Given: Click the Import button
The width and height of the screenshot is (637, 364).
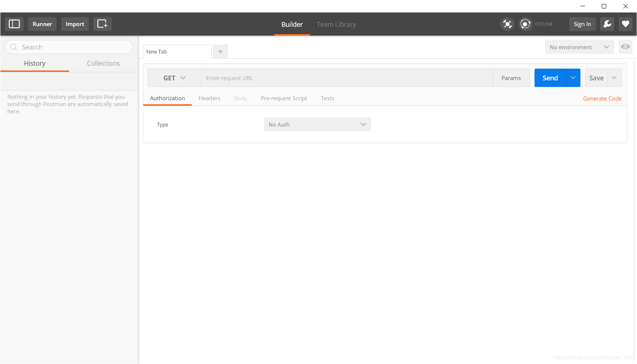Looking at the screenshot, I should (x=75, y=24).
